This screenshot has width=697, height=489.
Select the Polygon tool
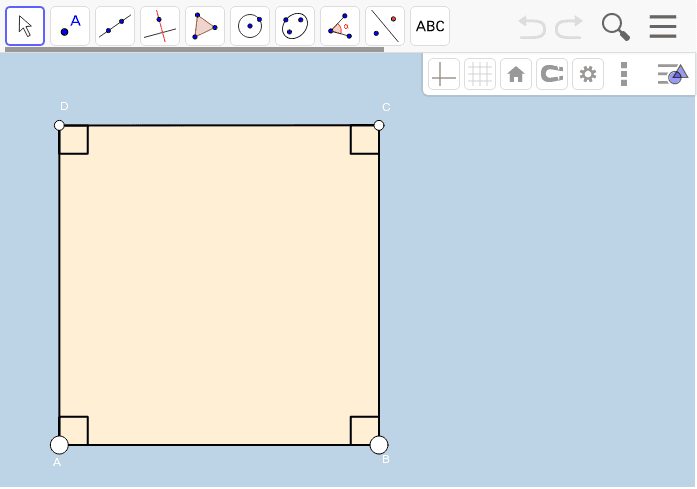(x=205, y=26)
